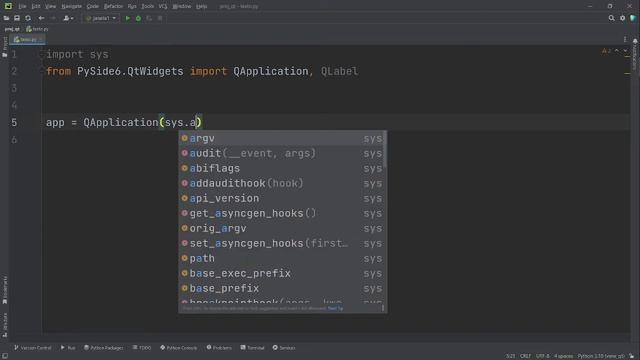The height and width of the screenshot is (360, 640).
Task: Open the Run tool window
Action: (68, 348)
